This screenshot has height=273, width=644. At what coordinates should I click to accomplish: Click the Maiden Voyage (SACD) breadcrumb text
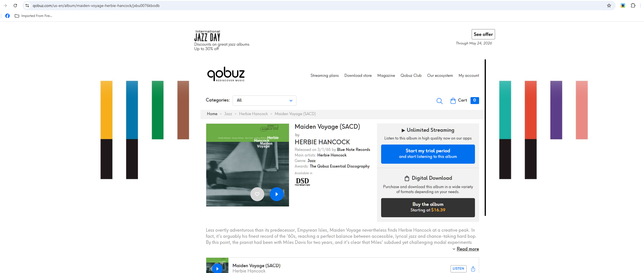click(295, 114)
